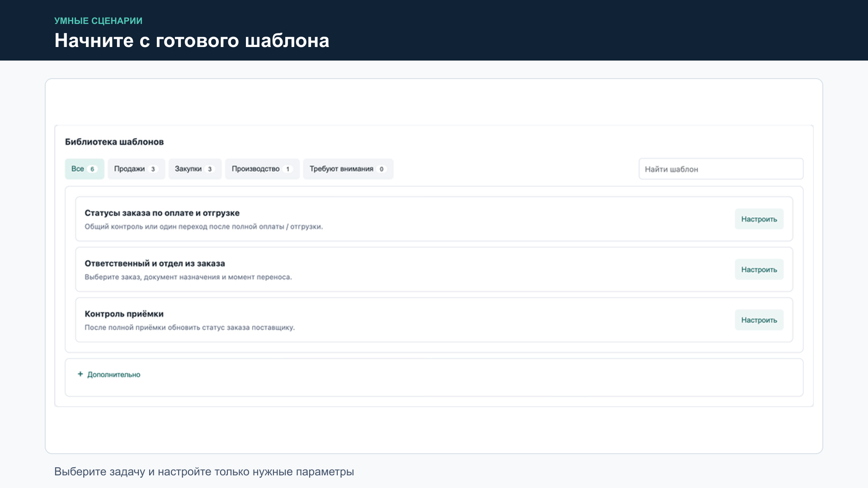The width and height of the screenshot is (868, 488).
Task: Expand the 'Дополнительно' section
Action: point(109,375)
